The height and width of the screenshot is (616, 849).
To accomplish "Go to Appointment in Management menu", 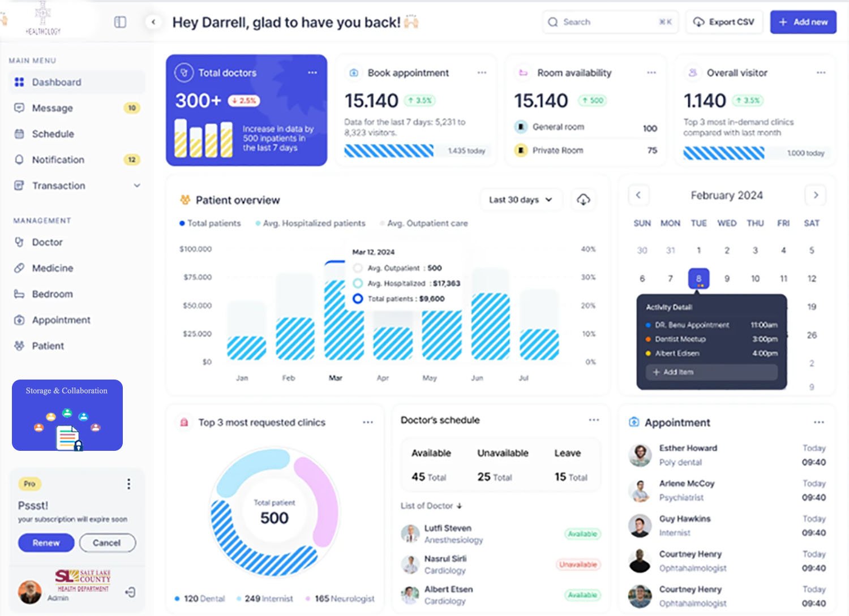I will (x=61, y=320).
